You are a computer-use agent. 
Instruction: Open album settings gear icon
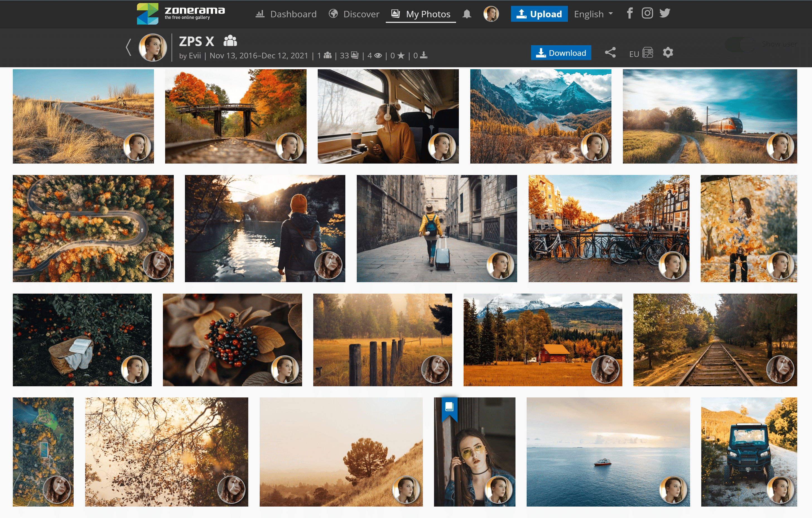668,52
